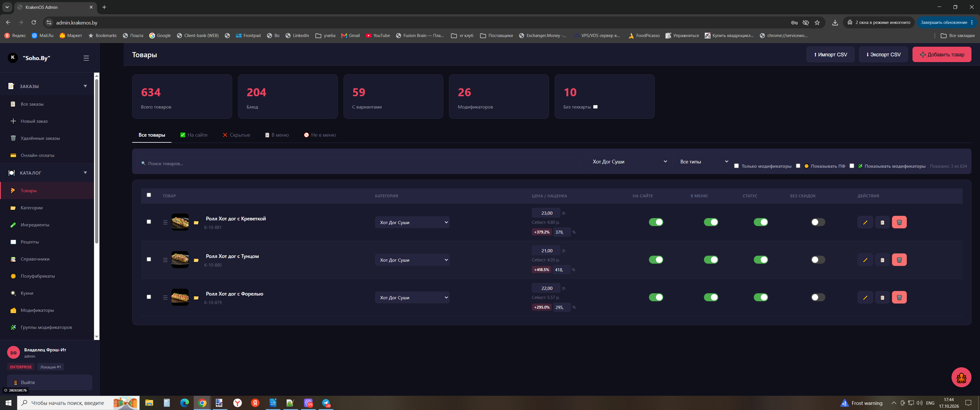
Task: Click the clipboard icon in Ролл Хот дог с Тунцом row
Action: 882,260
